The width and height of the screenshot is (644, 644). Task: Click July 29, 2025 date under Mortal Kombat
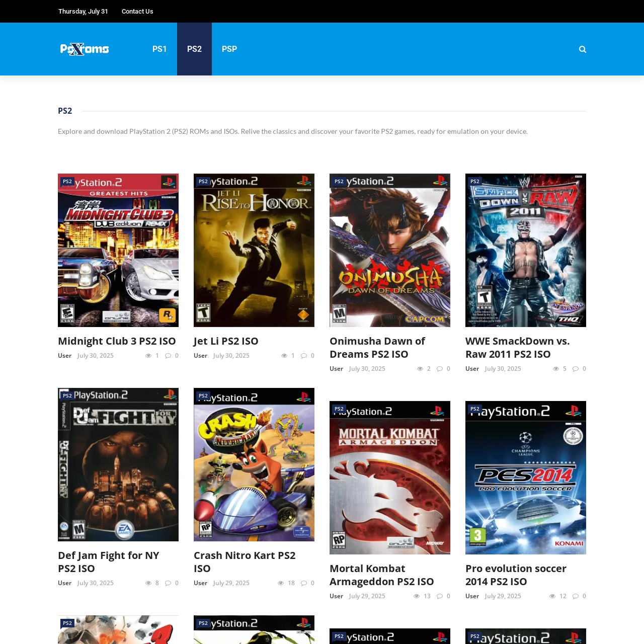coord(367,596)
